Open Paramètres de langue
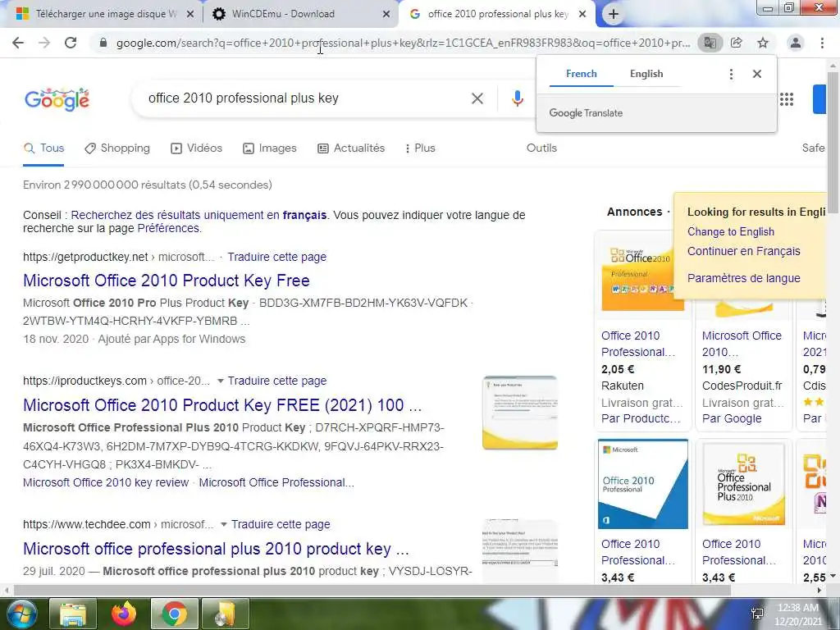 743,278
